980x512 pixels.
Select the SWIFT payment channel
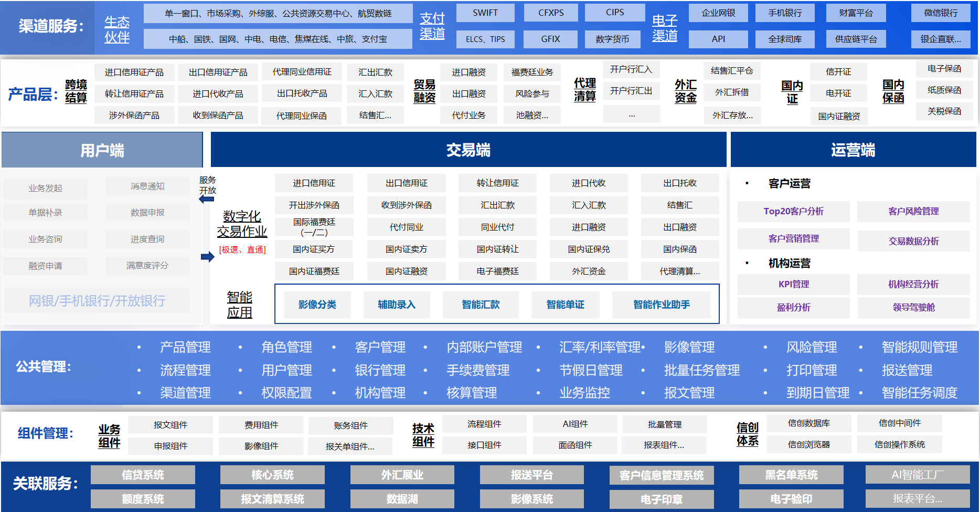(485, 13)
